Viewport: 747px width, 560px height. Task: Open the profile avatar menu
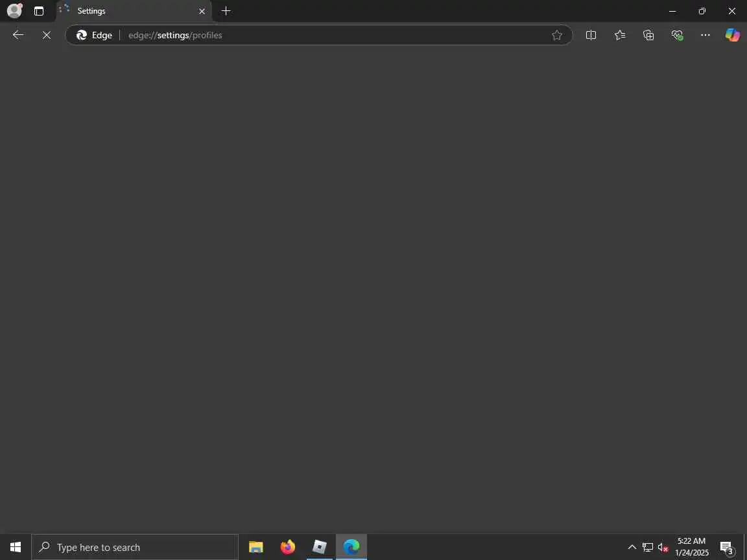click(x=15, y=10)
